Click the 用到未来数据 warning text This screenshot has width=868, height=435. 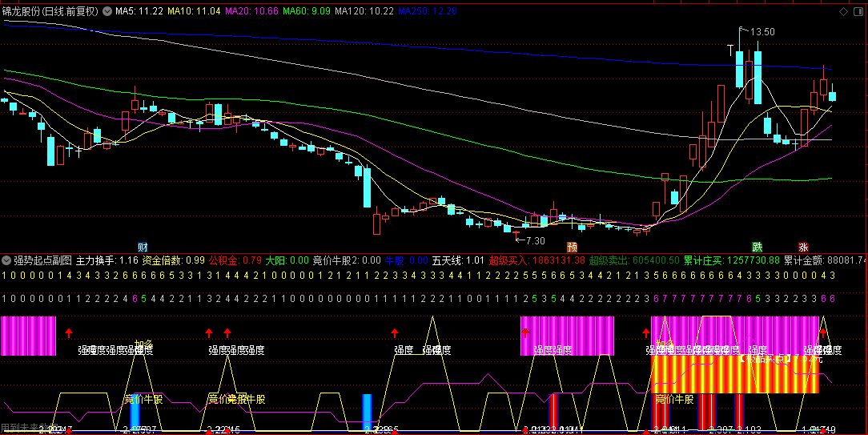tap(30, 428)
